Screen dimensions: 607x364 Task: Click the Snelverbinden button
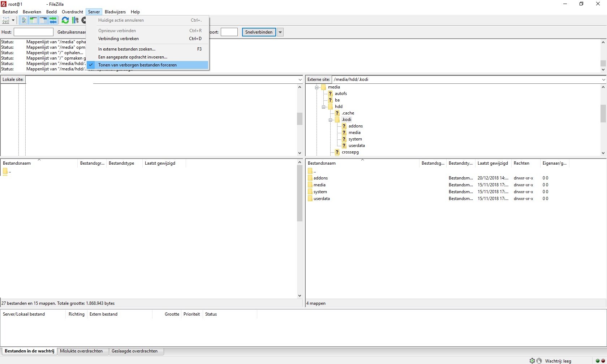coord(258,32)
